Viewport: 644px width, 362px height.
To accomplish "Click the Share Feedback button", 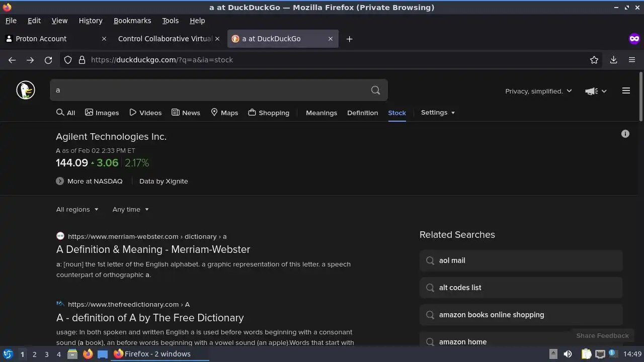I will tap(602, 335).
